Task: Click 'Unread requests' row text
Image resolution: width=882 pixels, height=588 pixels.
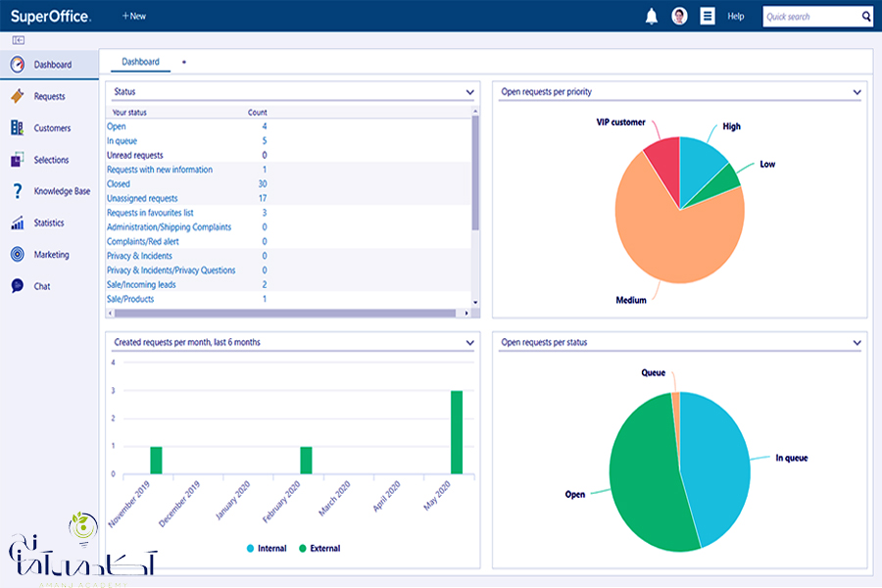Action: pos(135,155)
